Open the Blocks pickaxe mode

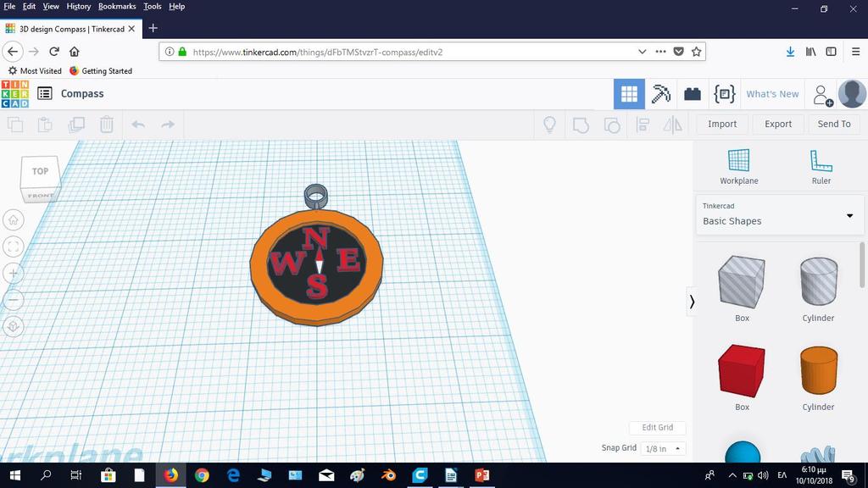point(660,94)
